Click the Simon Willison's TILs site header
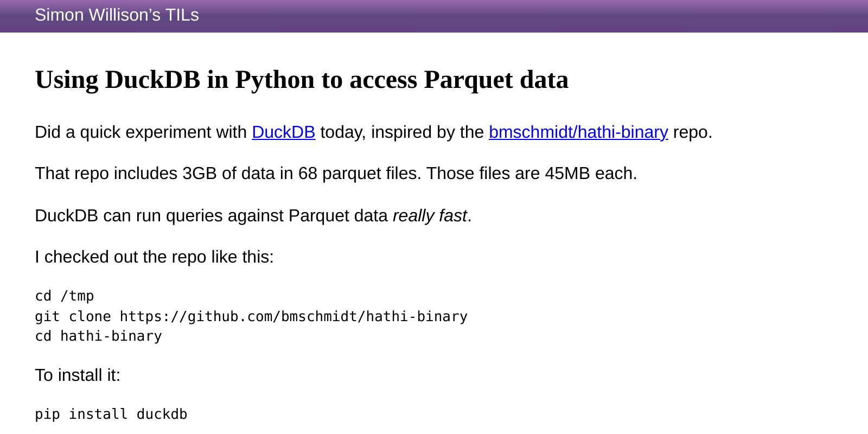Screen dimensions: 868x434 (117, 15)
